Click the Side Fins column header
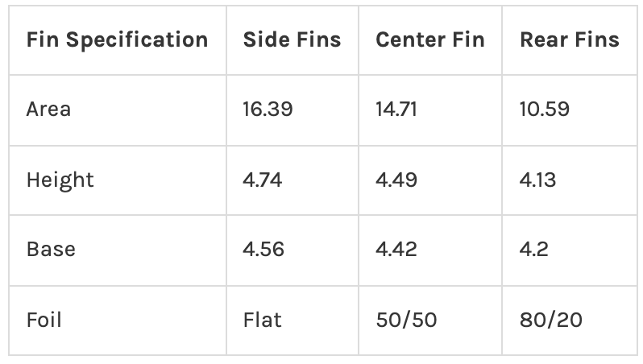 292,40
